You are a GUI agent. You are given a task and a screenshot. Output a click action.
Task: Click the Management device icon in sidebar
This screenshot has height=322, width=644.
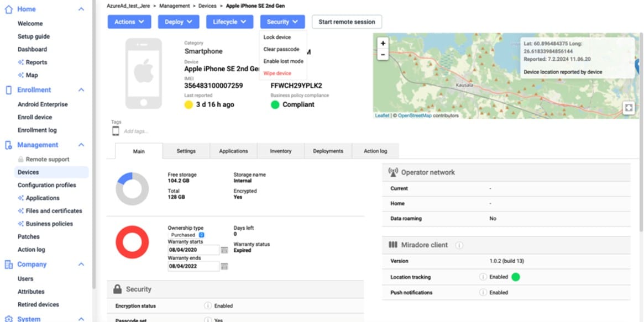coord(9,145)
